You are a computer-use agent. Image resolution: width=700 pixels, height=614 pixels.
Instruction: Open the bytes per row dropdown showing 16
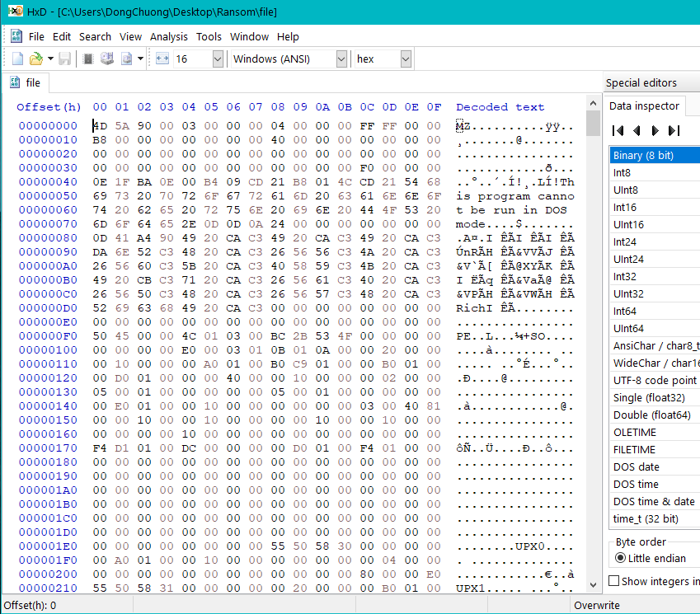[218, 59]
